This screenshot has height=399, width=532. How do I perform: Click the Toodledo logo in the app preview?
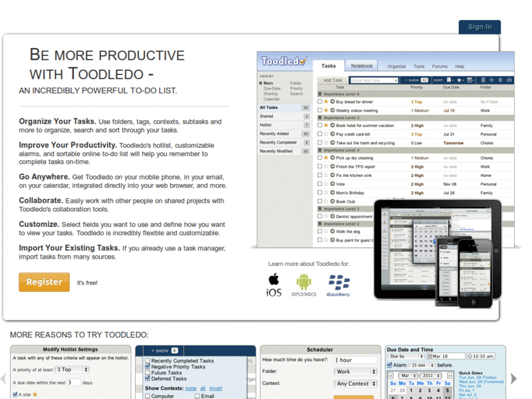click(284, 61)
